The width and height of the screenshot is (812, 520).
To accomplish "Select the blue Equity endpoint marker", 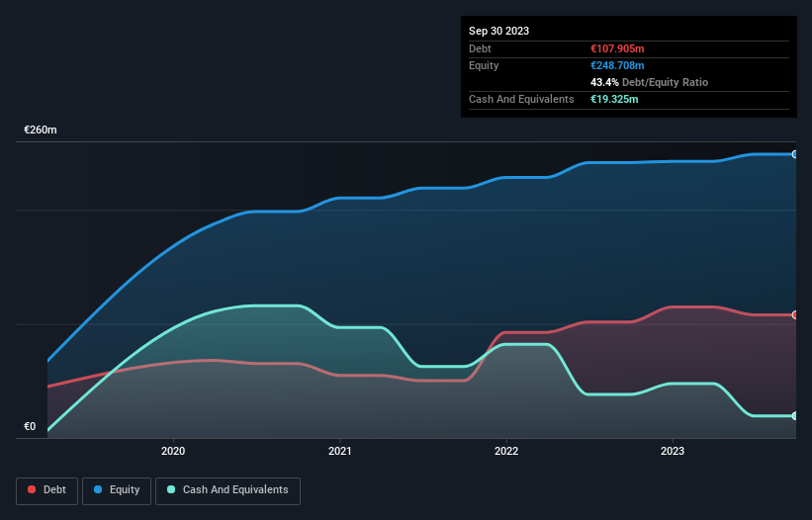I will 795,154.
